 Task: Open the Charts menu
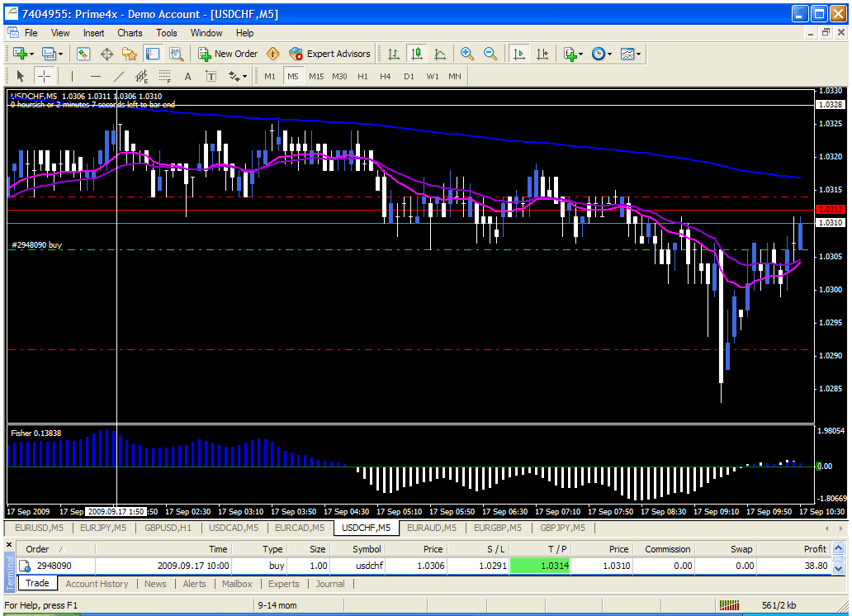[x=130, y=33]
